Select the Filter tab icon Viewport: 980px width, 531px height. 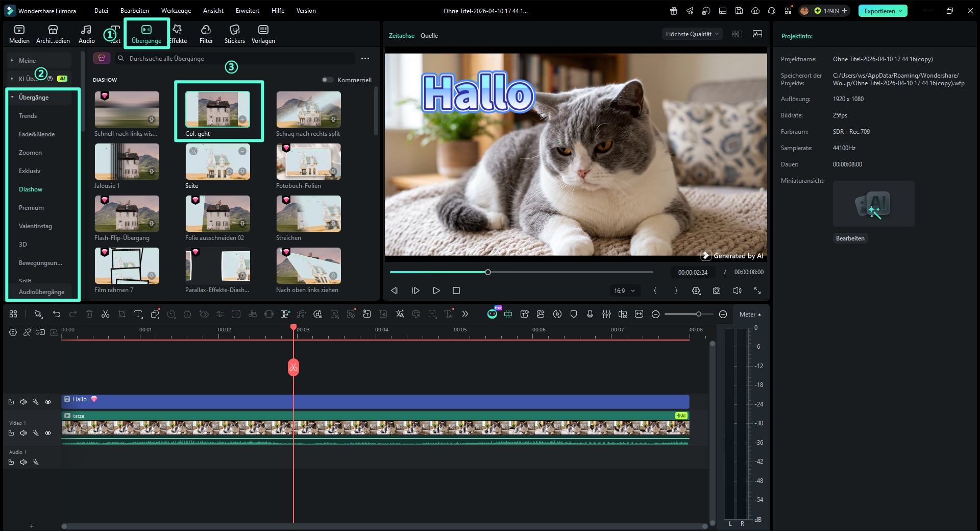tap(206, 30)
